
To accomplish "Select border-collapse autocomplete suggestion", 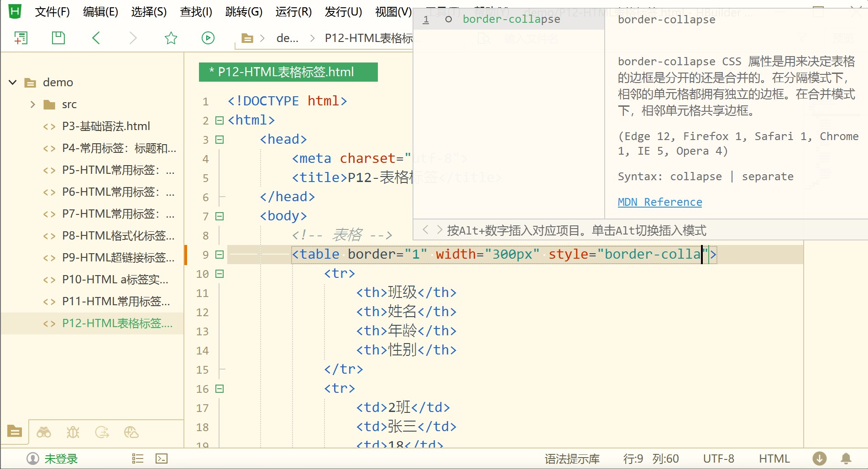I will [509, 19].
